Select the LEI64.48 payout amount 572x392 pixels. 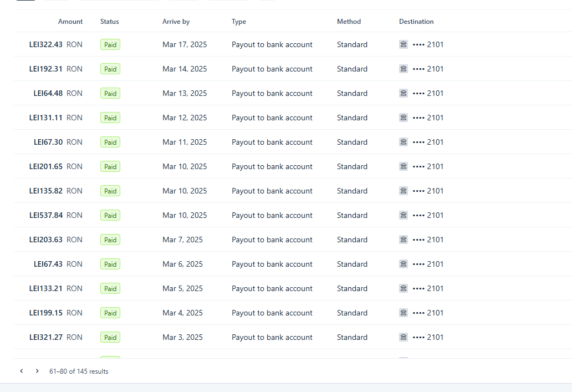tap(48, 94)
